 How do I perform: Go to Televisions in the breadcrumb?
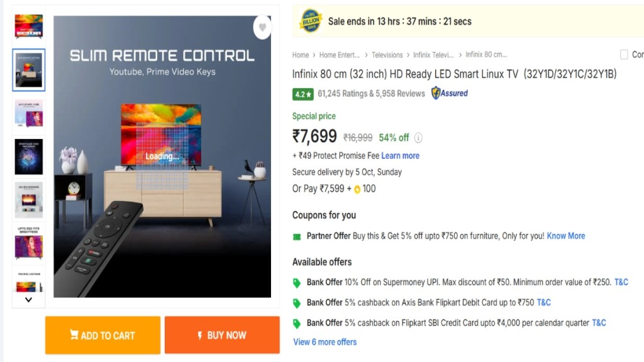click(387, 55)
